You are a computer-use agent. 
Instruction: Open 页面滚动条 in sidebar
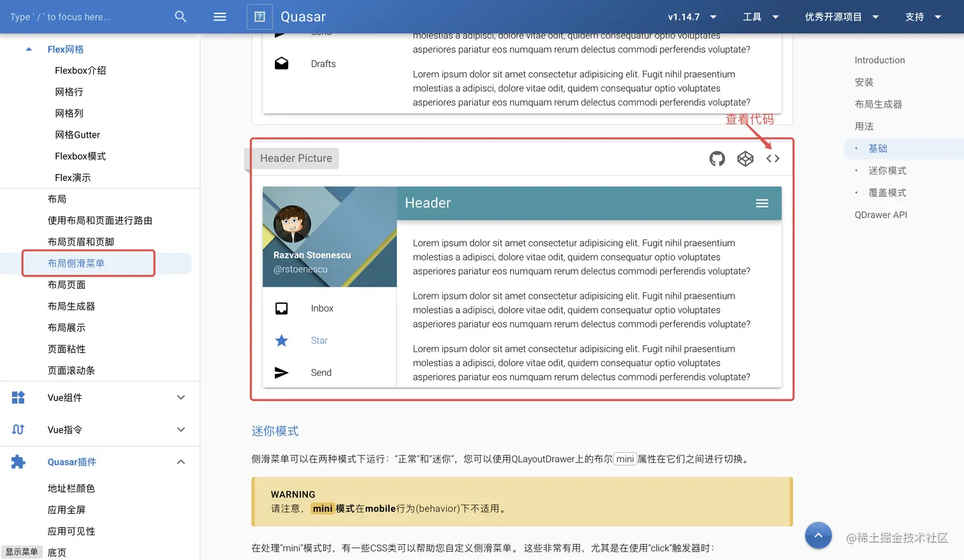(71, 371)
